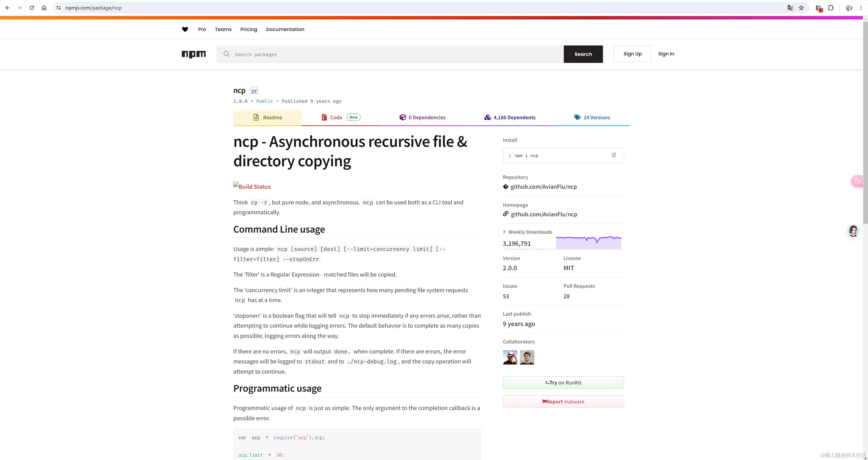Click site information icon in address bar
The height and width of the screenshot is (460, 868).
click(59, 8)
